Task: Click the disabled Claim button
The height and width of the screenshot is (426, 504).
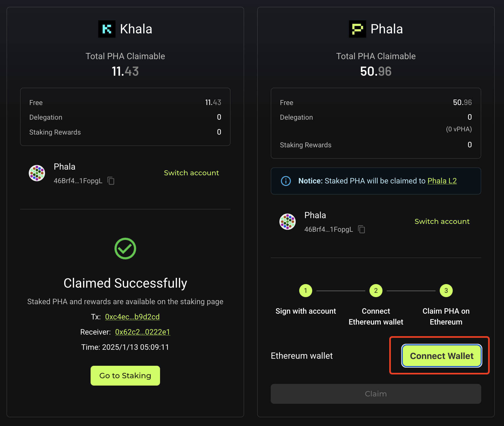Action: coord(376,394)
